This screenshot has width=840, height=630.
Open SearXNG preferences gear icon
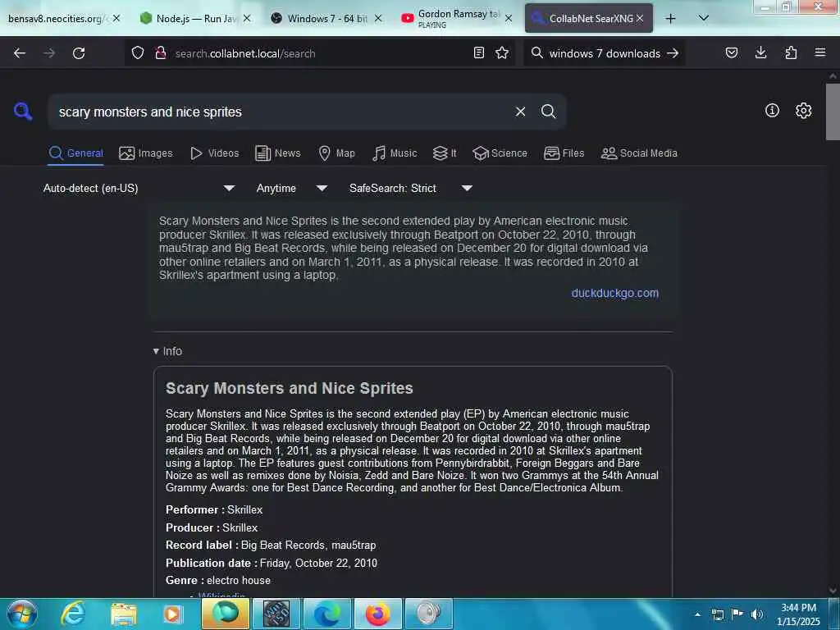(803, 111)
